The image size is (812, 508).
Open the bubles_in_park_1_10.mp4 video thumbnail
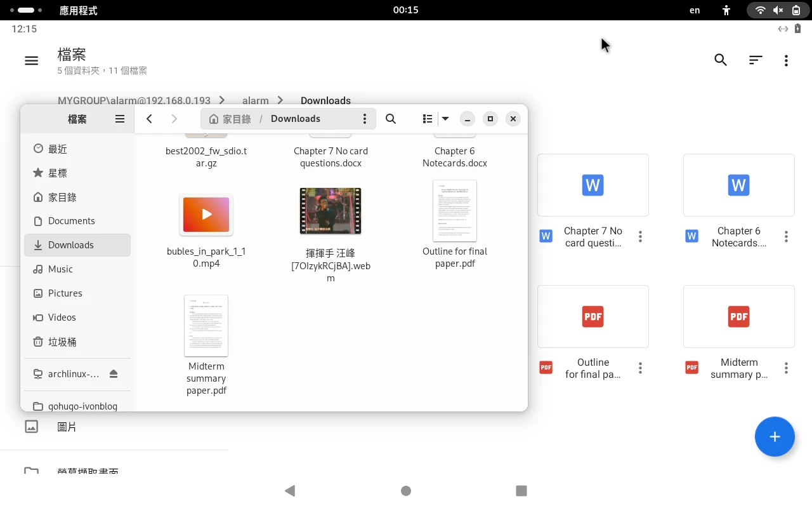click(x=206, y=215)
